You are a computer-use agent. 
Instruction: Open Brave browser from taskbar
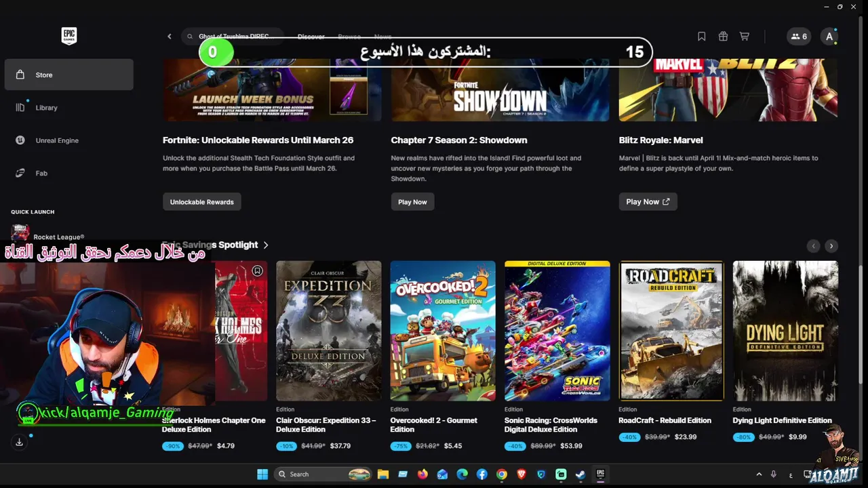coord(521,474)
